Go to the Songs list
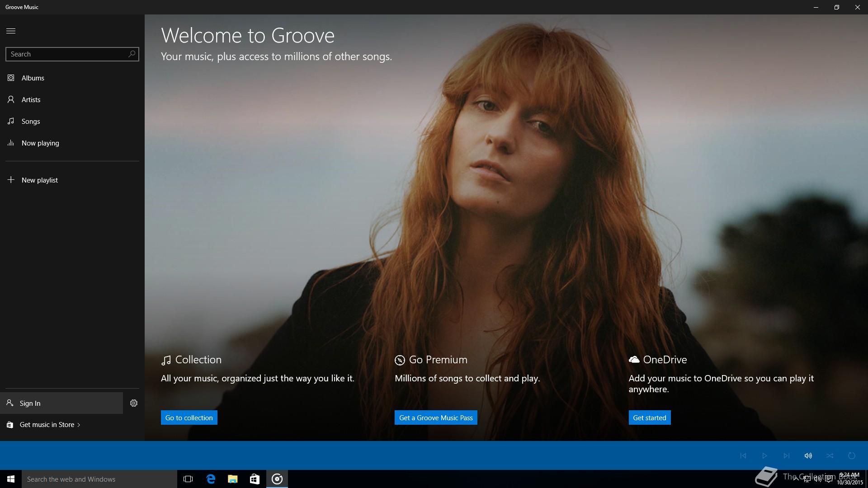The width and height of the screenshot is (868, 488). tap(72, 121)
